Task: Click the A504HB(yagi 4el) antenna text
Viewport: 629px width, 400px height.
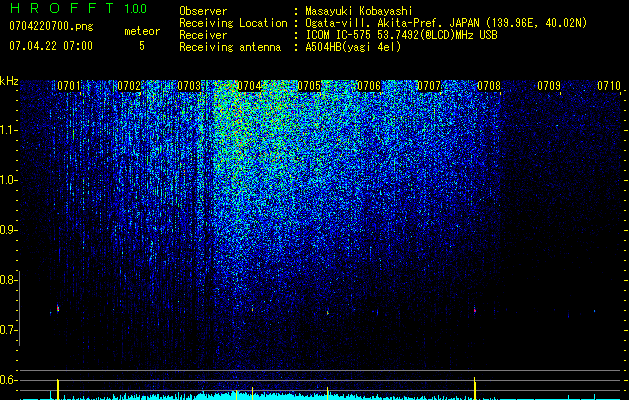Action: pyautogui.click(x=353, y=47)
